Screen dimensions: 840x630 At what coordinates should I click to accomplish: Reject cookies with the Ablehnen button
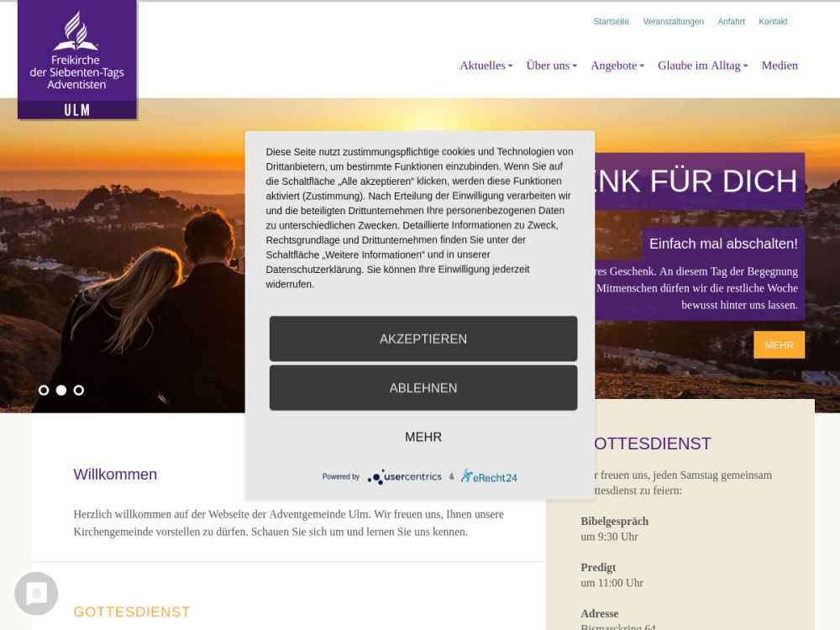[x=423, y=388]
